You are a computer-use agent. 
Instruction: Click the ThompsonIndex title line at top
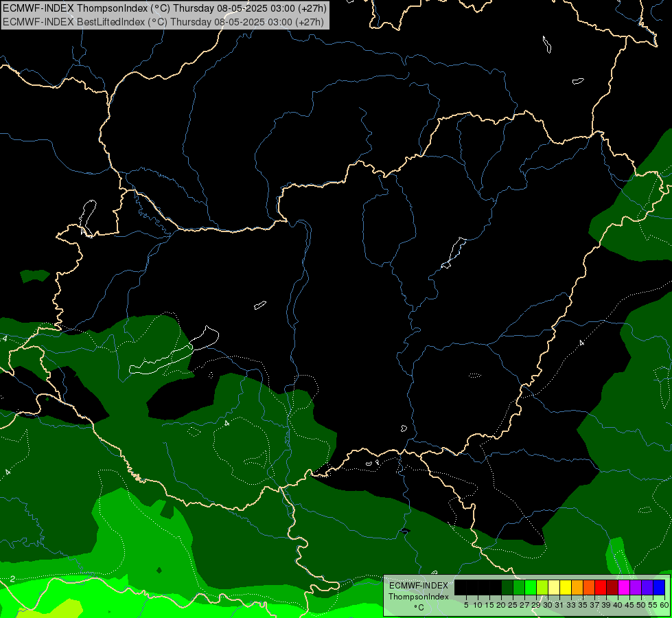165,8
